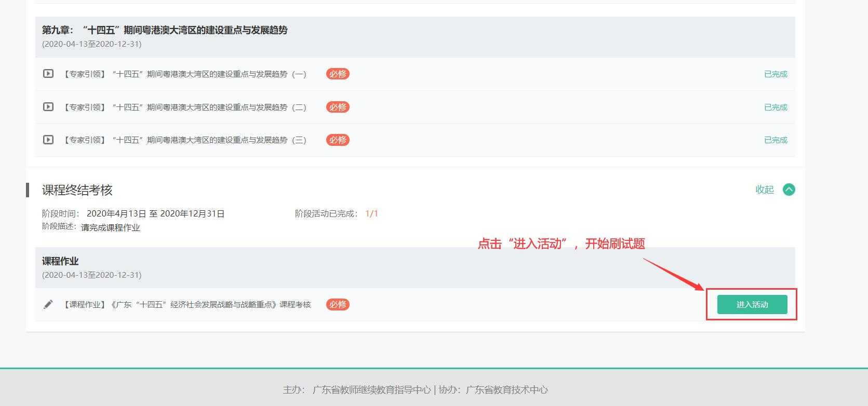Open lesson 【专家引领】建设重点与发展趋势（三）
Viewport: 868px width, 406px height.
pyautogui.click(x=184, y=140)
